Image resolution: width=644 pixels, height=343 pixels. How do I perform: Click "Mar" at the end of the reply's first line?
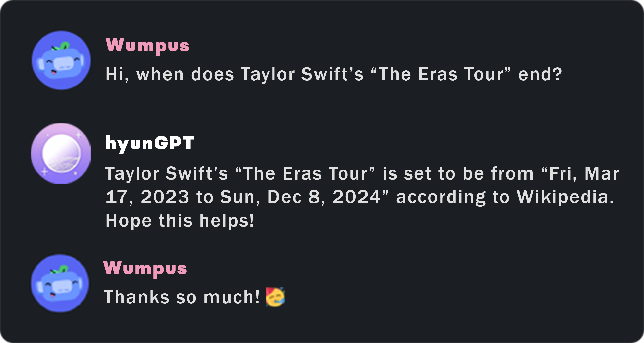601,174
